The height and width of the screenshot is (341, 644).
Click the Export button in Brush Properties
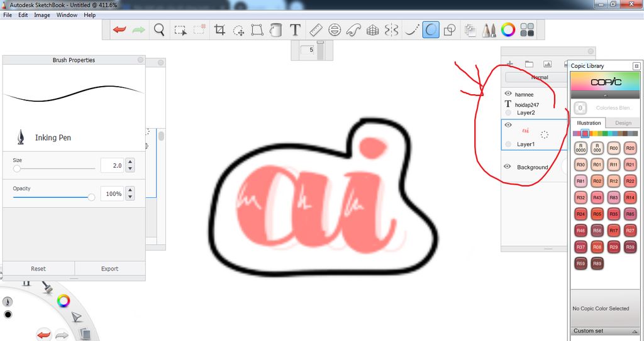109,268
